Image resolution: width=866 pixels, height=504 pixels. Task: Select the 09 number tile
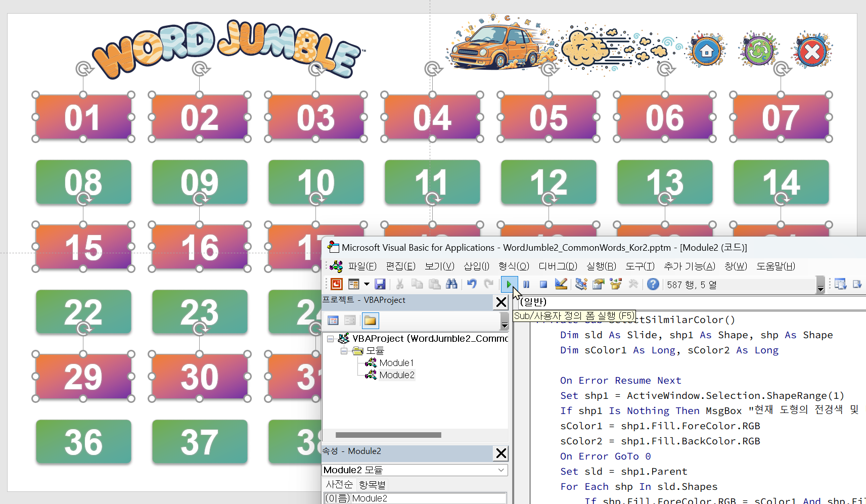point(200,182)
